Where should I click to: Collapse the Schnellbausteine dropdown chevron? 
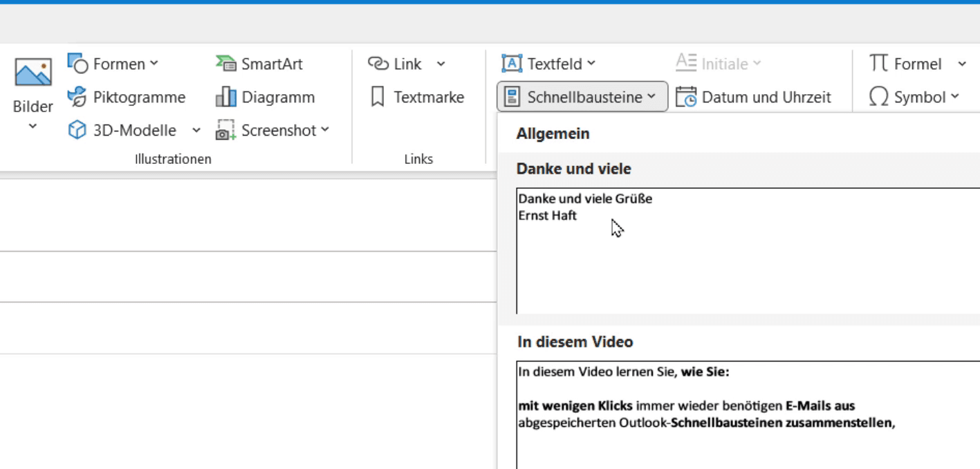[x=651, y=97]
